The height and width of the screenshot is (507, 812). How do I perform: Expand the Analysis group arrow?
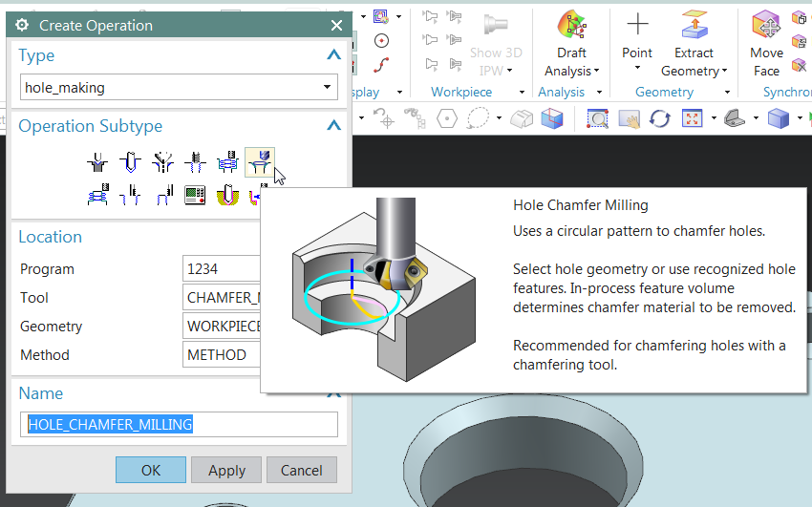[600, 92]
